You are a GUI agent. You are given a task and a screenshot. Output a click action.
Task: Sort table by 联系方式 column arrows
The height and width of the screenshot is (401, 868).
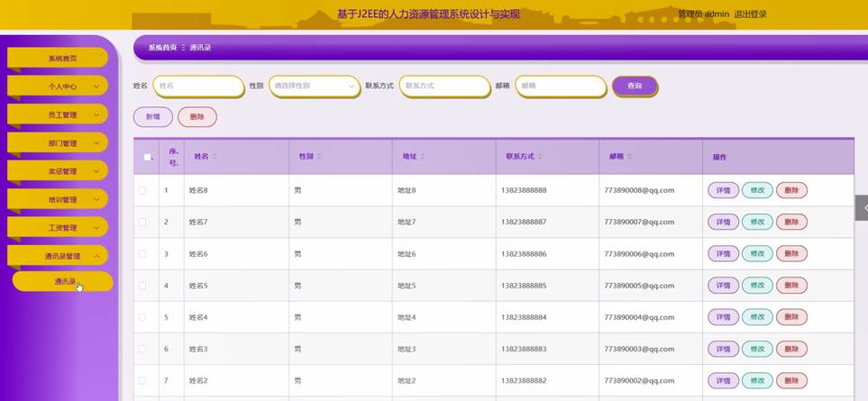point(540,157)
